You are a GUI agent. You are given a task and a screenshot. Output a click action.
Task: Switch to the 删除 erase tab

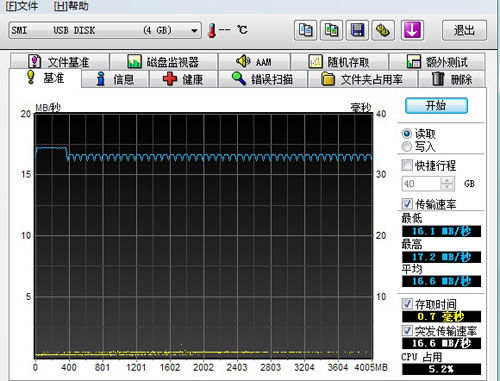(452, 79)
